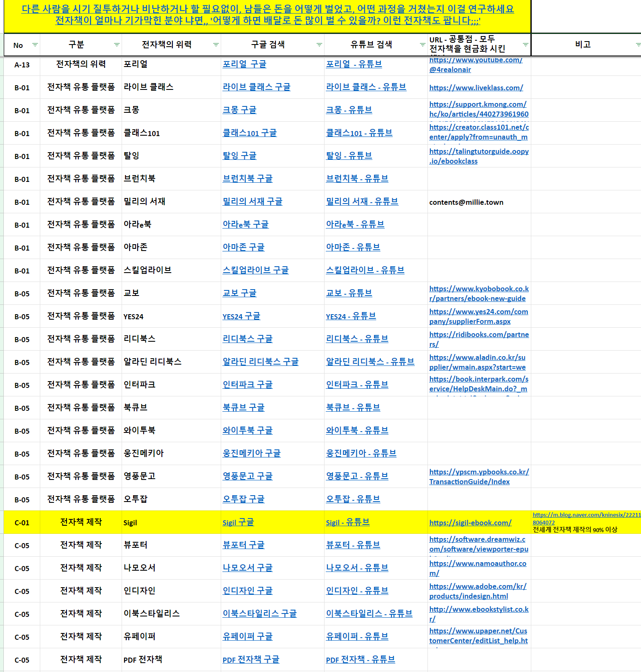641x672 pixels.
Task: Open the support.kmong.com URL link
Action: coord(479,109)
